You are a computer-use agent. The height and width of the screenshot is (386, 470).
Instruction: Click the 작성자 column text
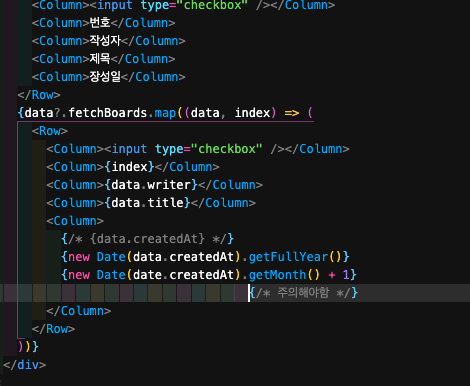(105, 41)
